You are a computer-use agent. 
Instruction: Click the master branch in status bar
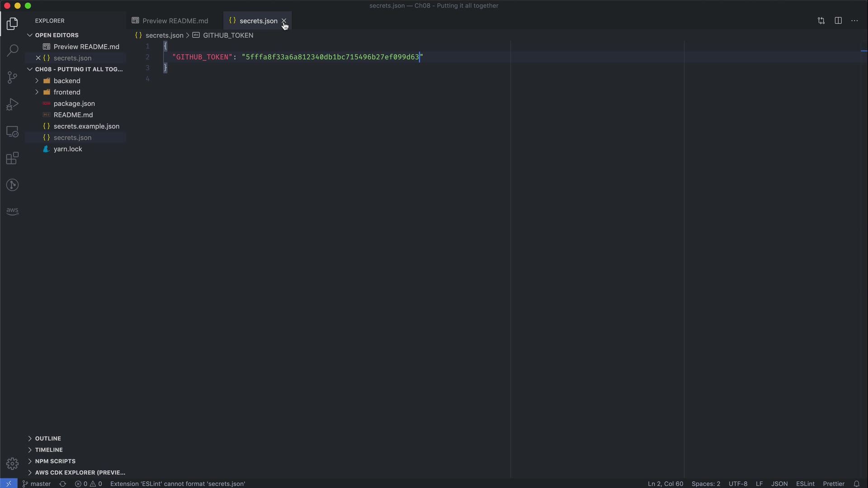click(37, 483)
